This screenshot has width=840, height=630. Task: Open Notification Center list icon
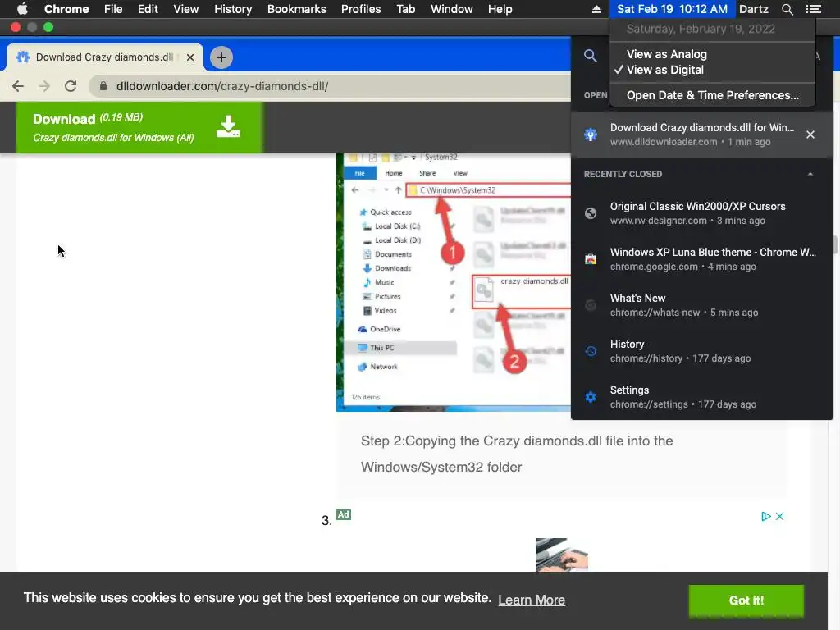[813, 9]
